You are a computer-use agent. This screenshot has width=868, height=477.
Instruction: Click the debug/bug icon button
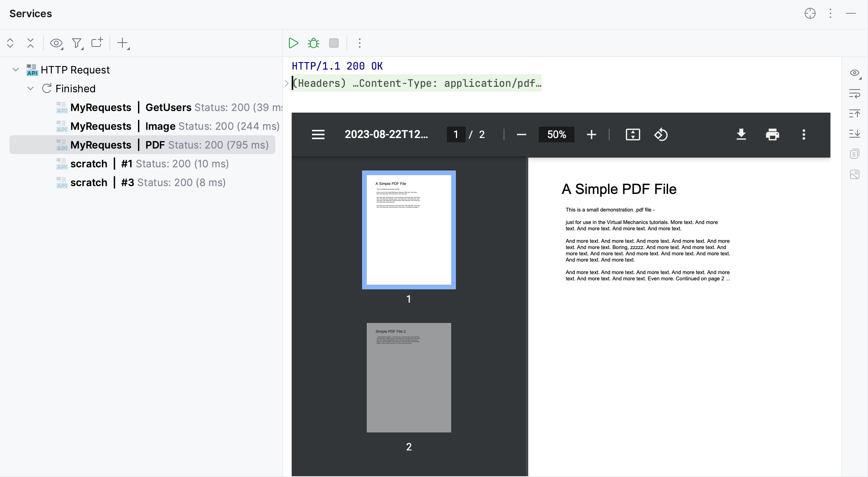(314, 43)
